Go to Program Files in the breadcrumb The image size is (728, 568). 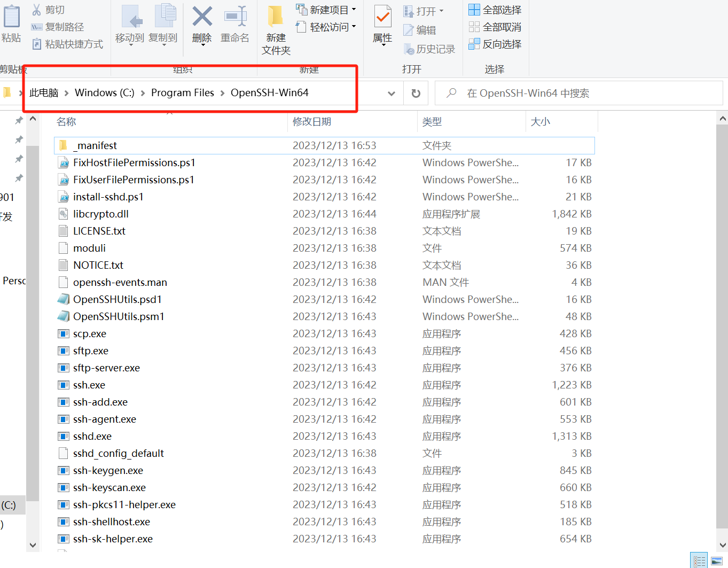tap(183, 93)
